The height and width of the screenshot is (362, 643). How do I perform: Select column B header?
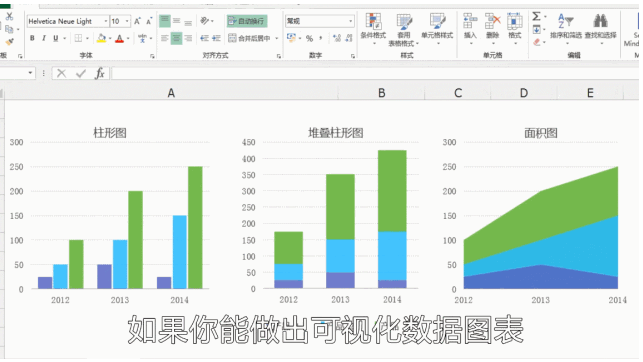point(381,93)
